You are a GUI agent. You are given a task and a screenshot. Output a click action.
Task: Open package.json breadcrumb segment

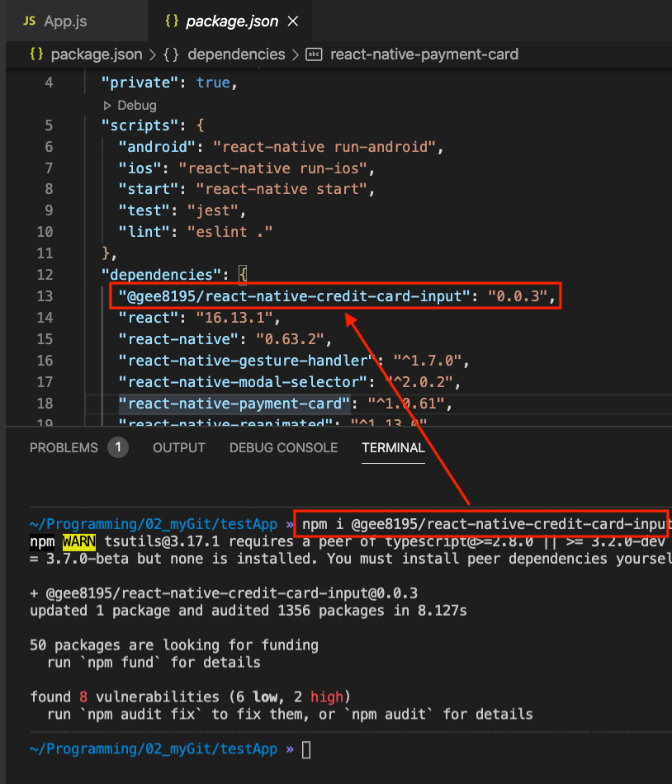pos(97,54)
